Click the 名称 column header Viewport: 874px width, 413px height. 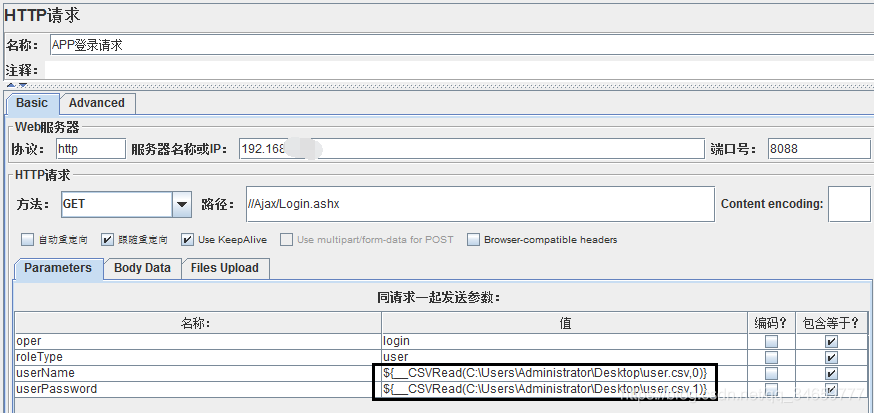pyautogui.click(x=198, y=323)
